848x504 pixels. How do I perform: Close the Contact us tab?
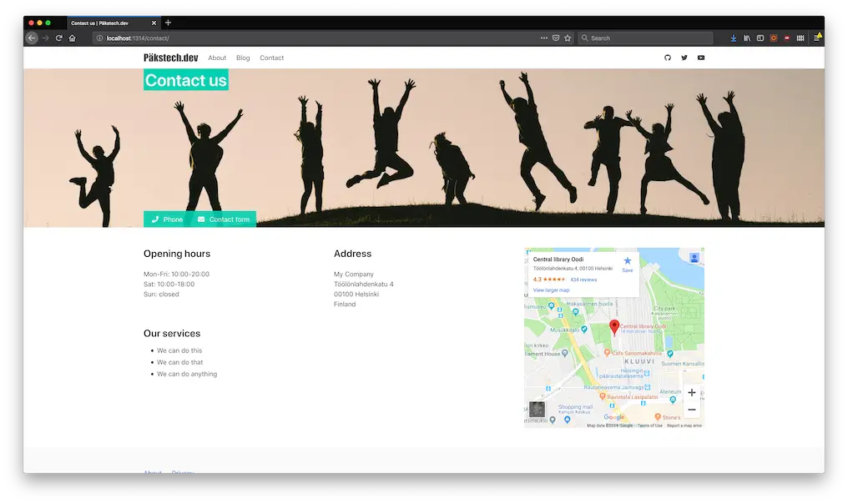(154, 23)
